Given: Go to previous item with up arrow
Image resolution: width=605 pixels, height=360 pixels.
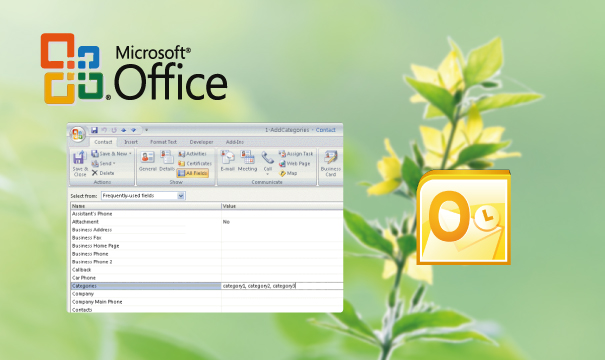Looking at the screenshot, I should (x=123, y=130).
